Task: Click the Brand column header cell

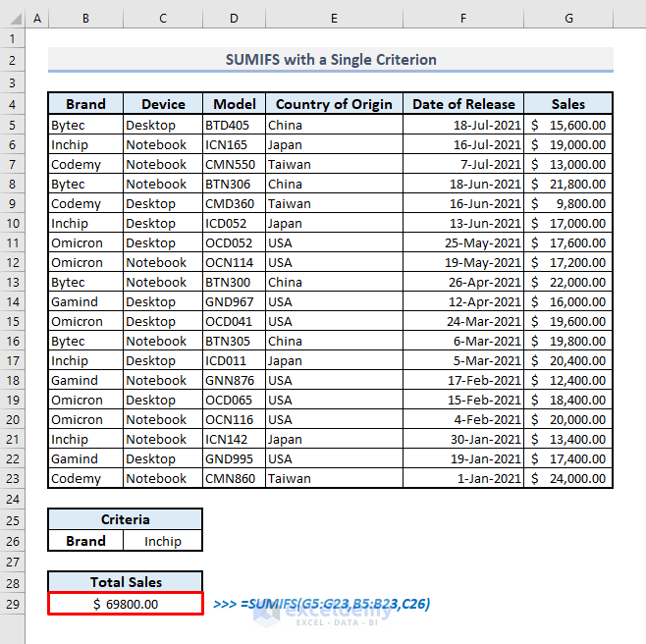Action: coord(85,104)
